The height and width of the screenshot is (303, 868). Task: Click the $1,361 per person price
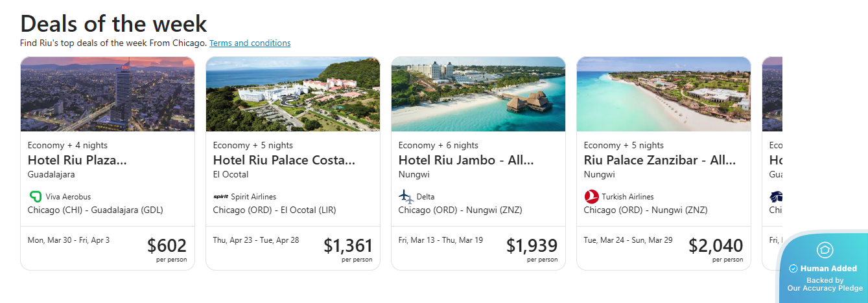point(348,246)
